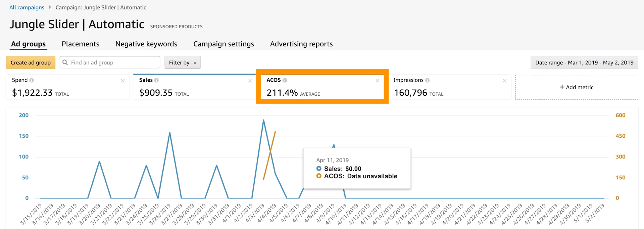Click the 100 label on the left axis
This screenshot has height=229, width=644.
coord(24,157)
